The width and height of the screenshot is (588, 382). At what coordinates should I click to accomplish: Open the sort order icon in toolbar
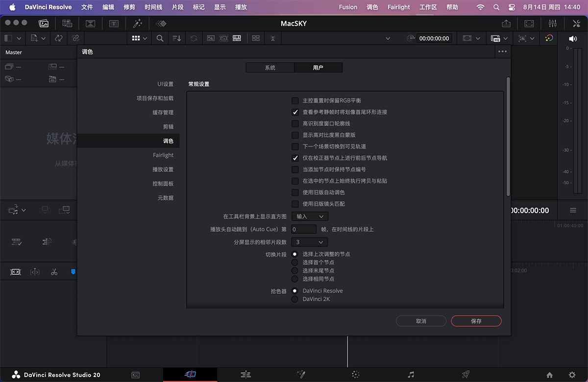pyautogui.click(x=176, y=38)
